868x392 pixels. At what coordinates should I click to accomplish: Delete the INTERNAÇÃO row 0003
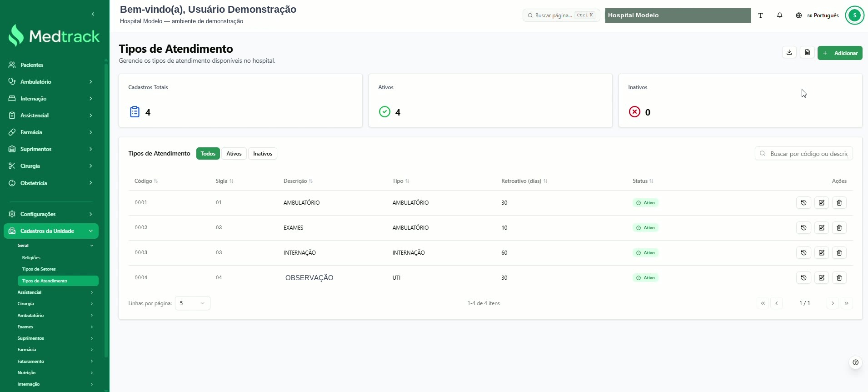coord(839,253)
